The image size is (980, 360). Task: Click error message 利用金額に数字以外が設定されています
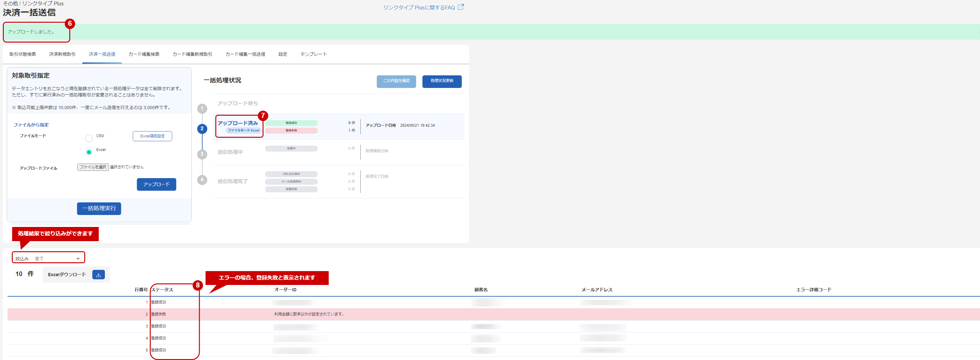(309, 314)
